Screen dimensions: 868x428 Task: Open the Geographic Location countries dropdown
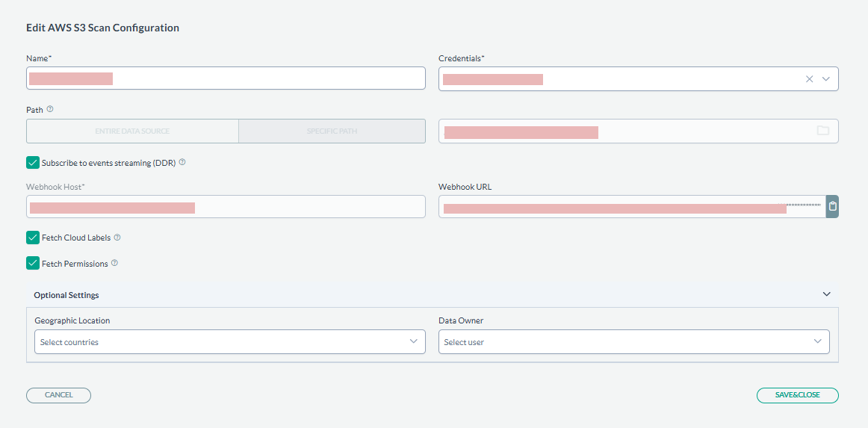tap(229, 342)
